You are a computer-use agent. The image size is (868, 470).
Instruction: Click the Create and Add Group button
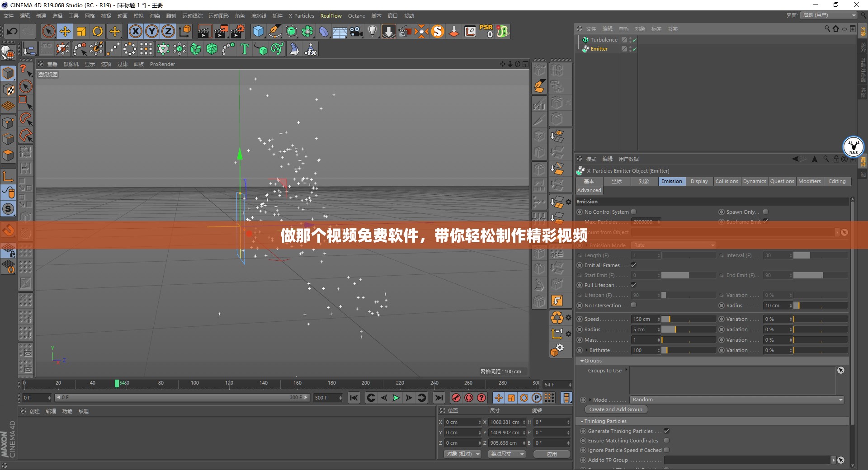click(x=616, y=409)
